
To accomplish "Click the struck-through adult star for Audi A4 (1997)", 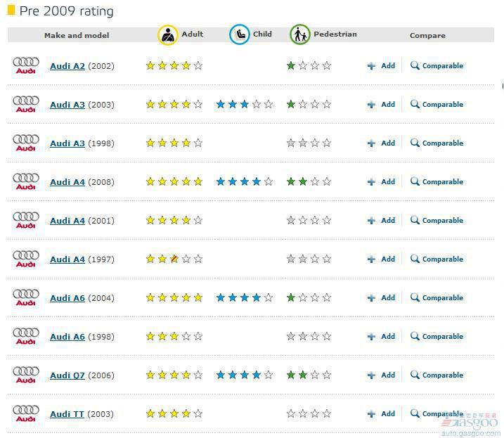I will (174, 259).
